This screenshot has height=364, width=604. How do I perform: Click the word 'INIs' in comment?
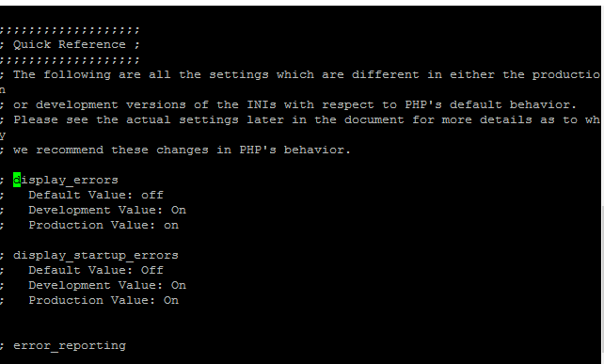click(x=262, y=104)
